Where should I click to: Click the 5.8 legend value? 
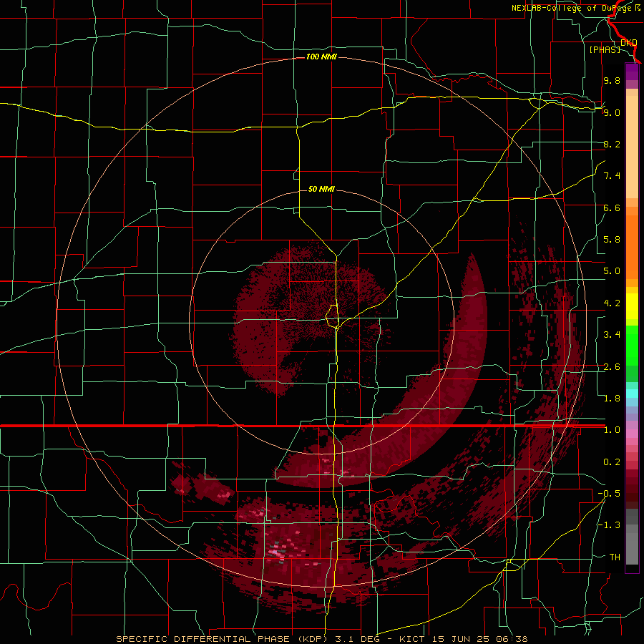(x=612, y=240)
